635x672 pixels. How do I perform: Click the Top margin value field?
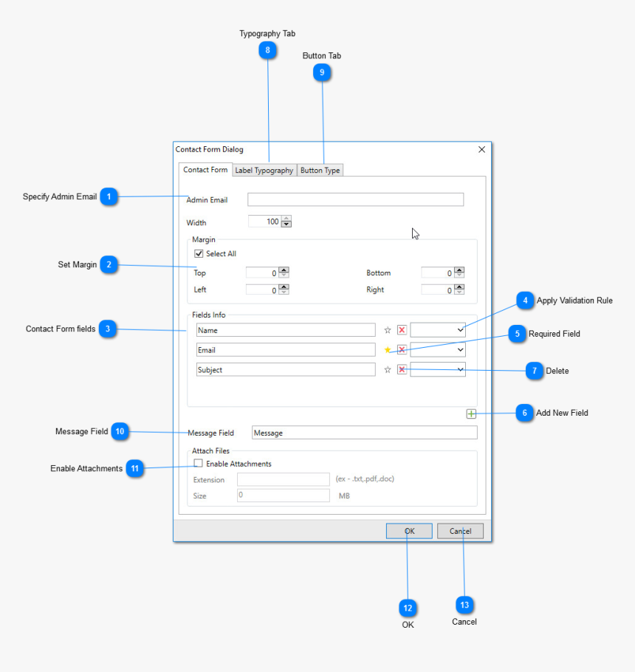pos(262,272)
